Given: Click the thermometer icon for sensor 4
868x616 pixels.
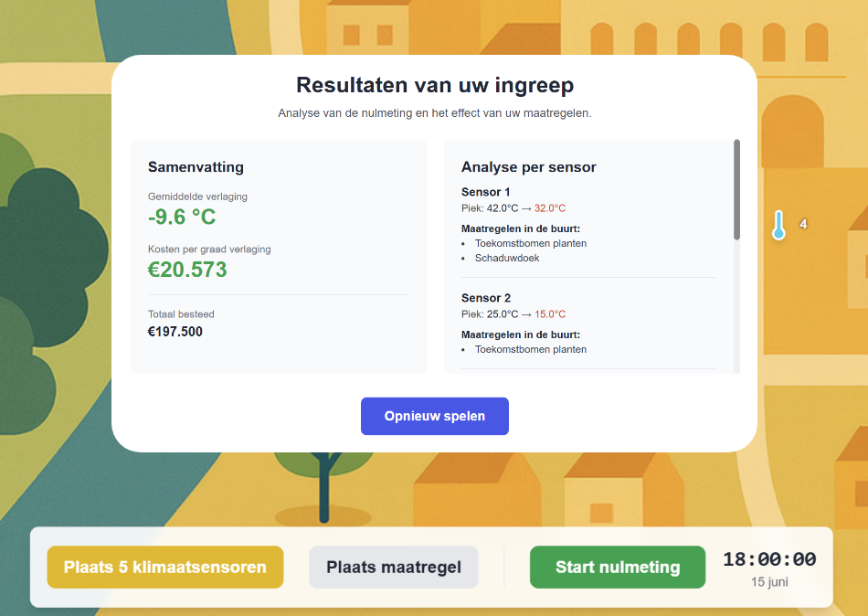Looking at the screenshot, I should [778, 225].
